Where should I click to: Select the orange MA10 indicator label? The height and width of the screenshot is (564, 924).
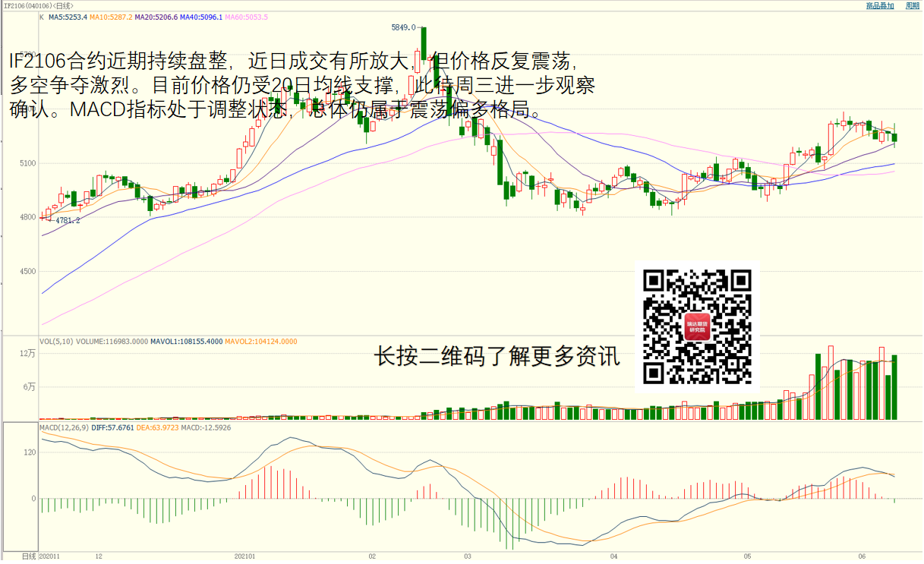click(x=111, y=17)
